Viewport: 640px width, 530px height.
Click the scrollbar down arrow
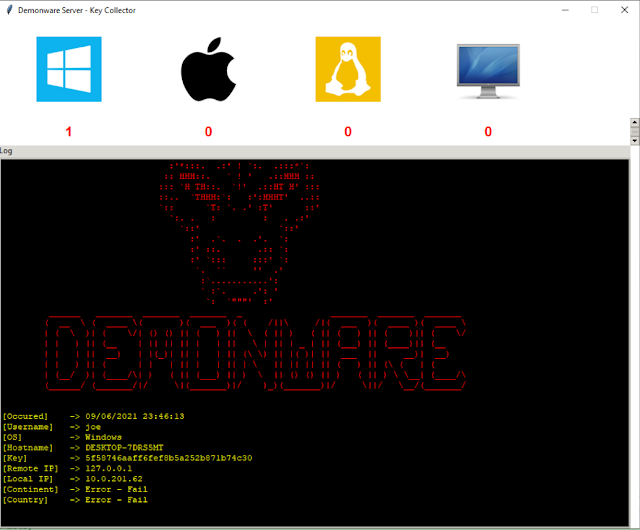[x=635, y=141]
